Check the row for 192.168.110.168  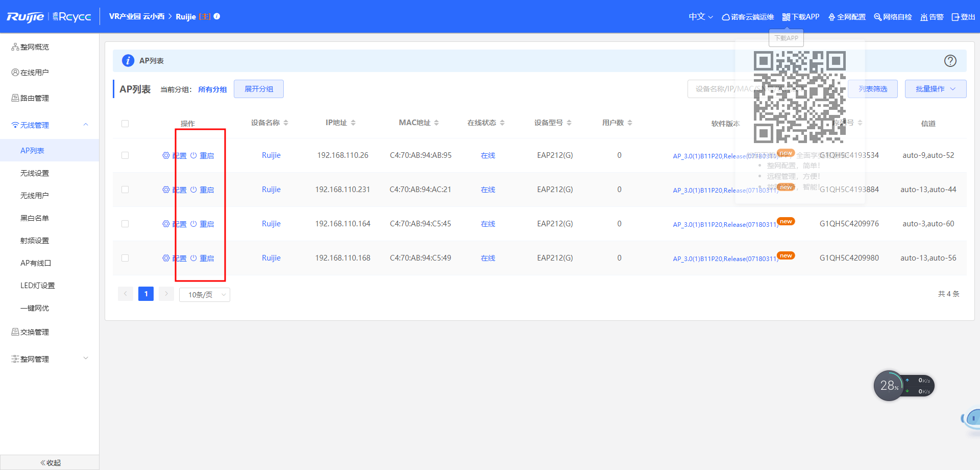tap(125, 258)
